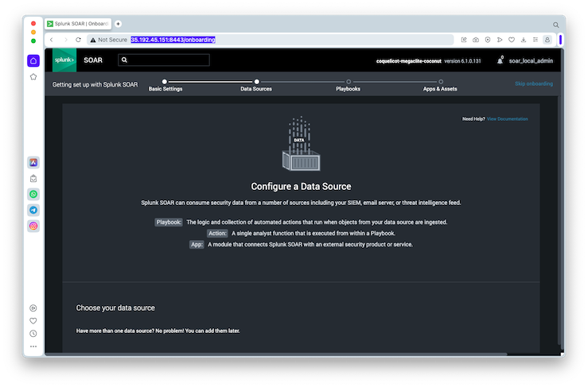Click the toolbar heart icon
Image resolution: width=588 pixels, height=387 pixels.
click(512, 40)
